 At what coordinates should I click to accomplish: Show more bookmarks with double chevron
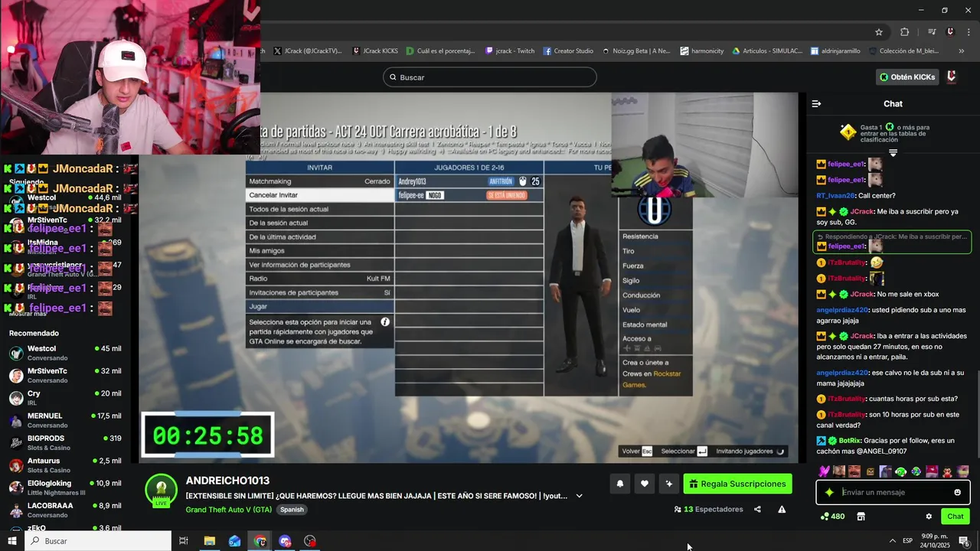tap(962, 51)
